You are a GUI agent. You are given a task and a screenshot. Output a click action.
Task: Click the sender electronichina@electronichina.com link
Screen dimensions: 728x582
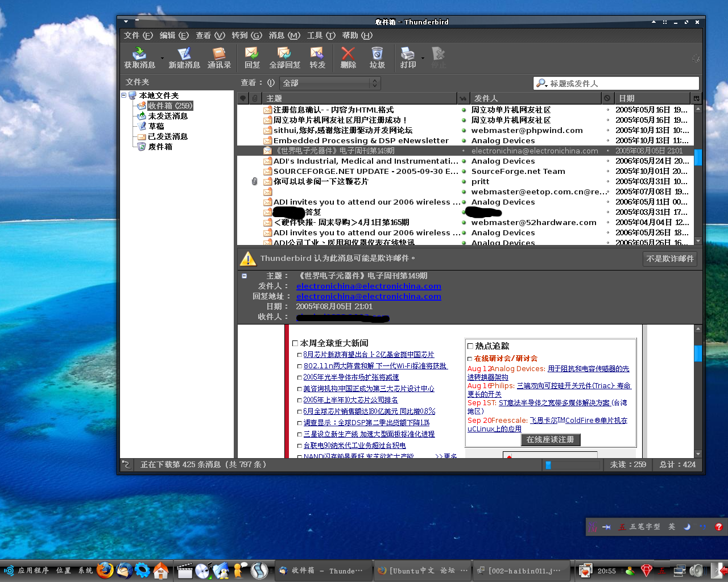click(369, 286)
